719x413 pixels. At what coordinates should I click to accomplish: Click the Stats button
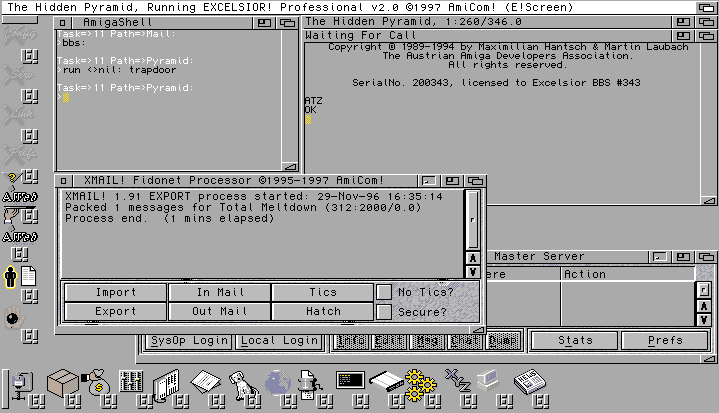[x=575, y=340]
